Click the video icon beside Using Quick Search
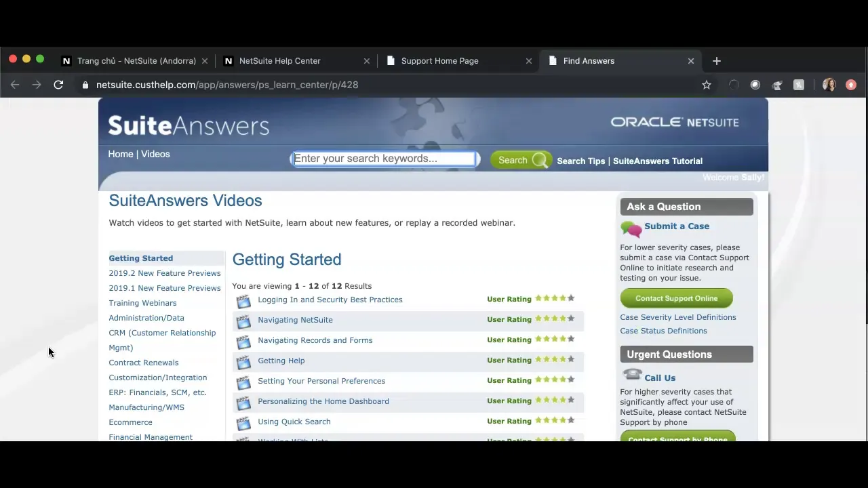The height and width of the screenshot is (488, 868). 243,423
